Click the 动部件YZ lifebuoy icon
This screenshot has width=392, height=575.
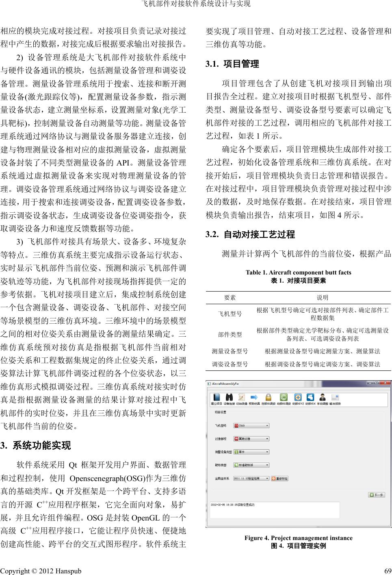click(298, 398)
